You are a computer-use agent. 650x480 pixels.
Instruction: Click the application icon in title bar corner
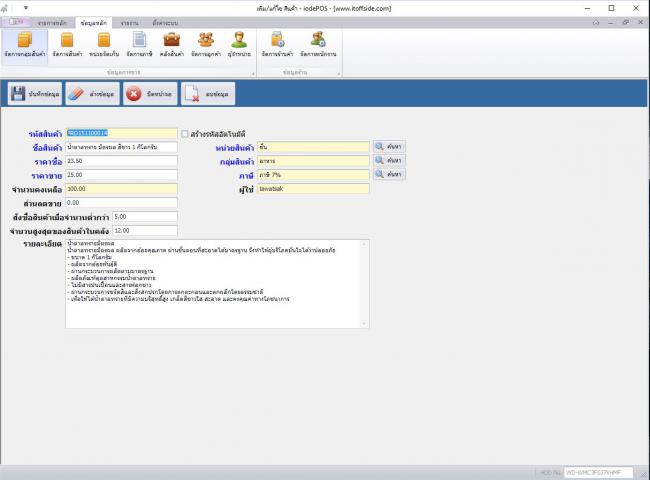click(5, 8)
